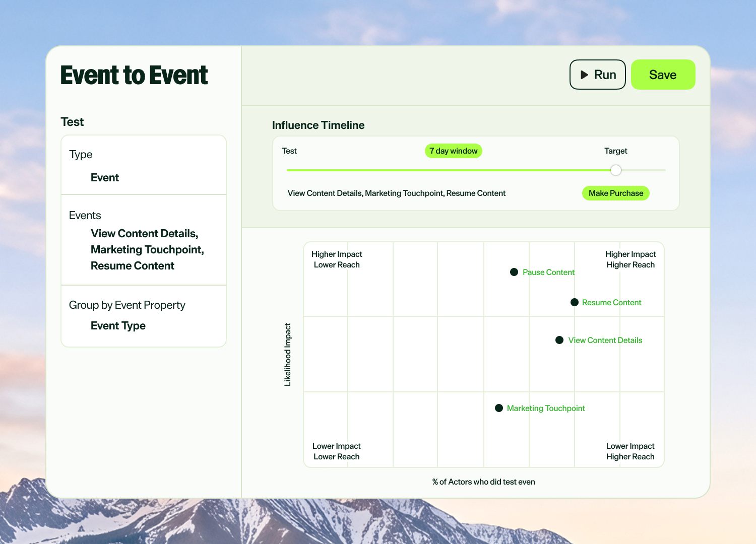Click the Higher Impact Lower Reach label
Viewport: 756px width, 544px height.
click(x=337, y=259)
